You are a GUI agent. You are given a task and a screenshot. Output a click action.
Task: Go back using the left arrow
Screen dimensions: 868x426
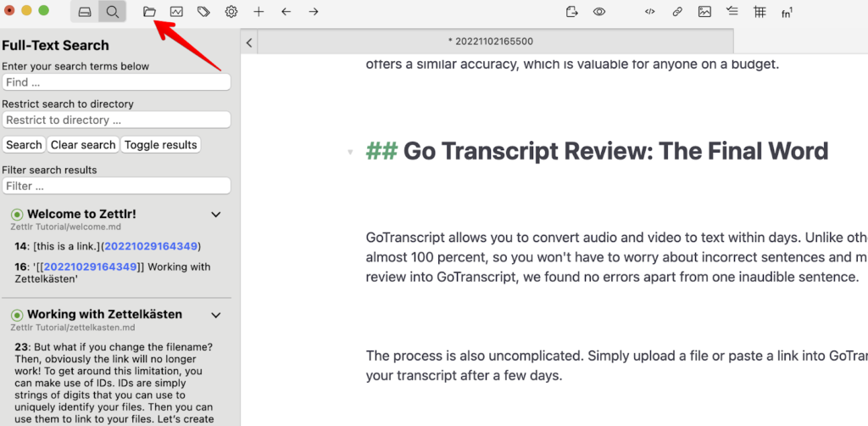click(287, 12)
